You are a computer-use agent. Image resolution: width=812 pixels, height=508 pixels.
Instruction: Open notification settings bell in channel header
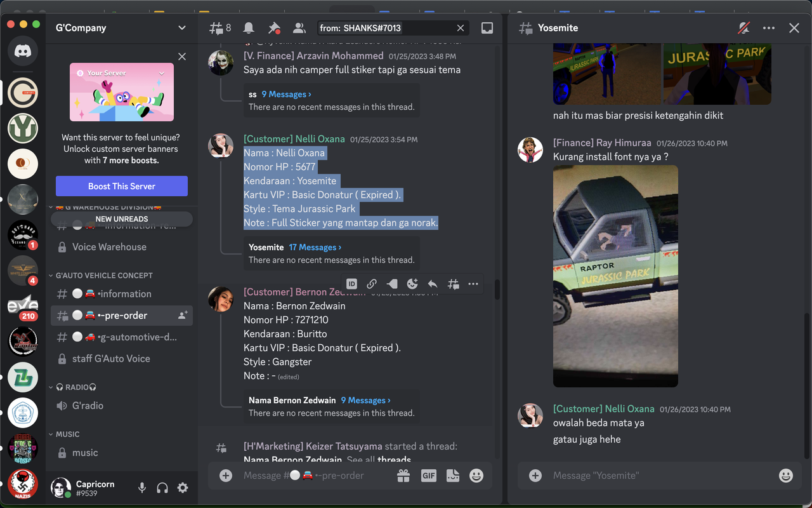[249, 28]
